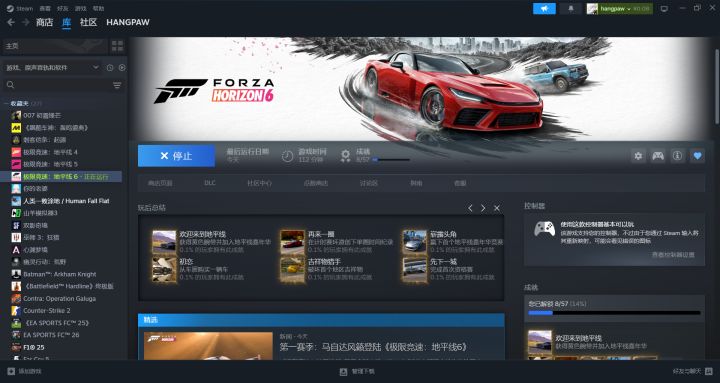Click the 游戏时间 clock icon
This screenshot has width=720, height=383.
[287, 156]
